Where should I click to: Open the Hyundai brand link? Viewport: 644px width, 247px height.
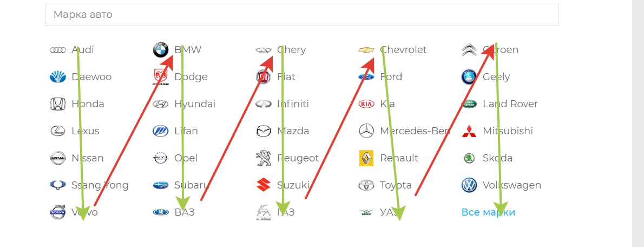pos(195,104)
